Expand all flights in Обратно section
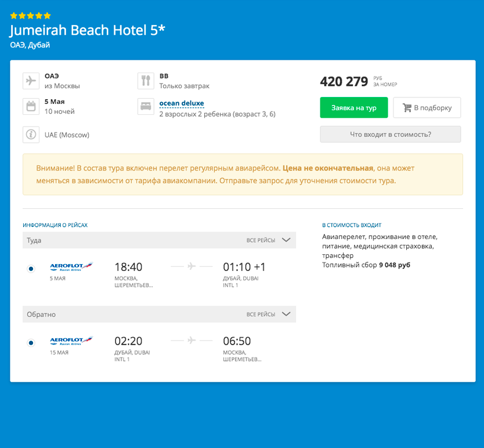 (268, 315)
